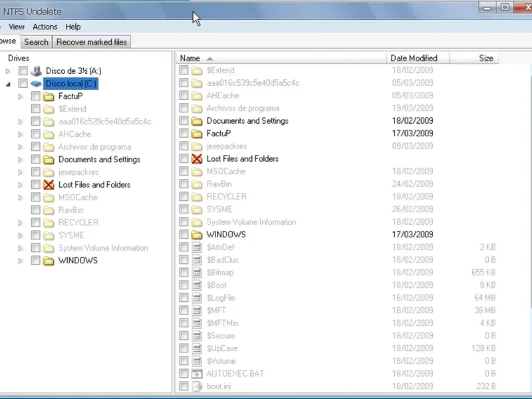The width and height of the screenshot is (532, 399).
Task: Expand the RECYCLER folder in the tree
Action: tap(21, 223)
